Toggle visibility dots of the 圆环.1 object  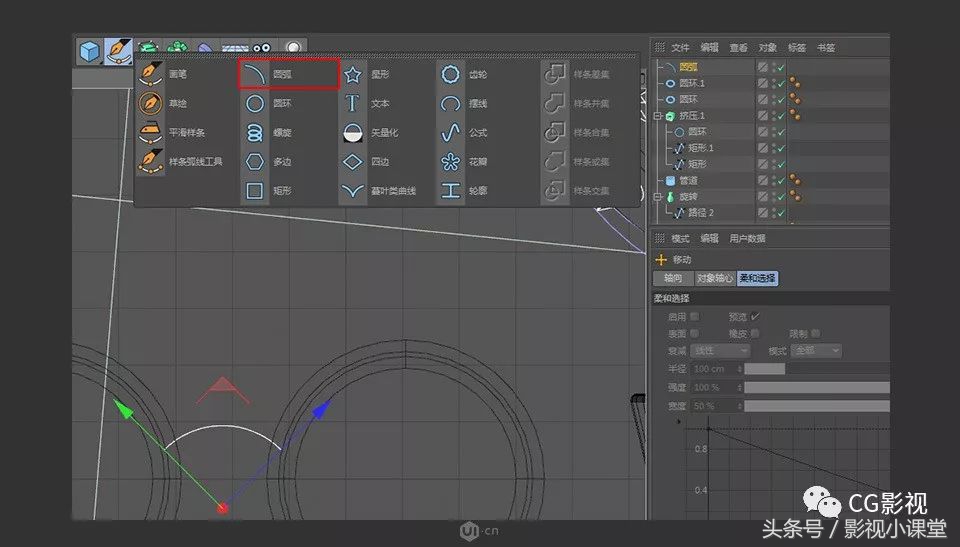click(774, 83)
